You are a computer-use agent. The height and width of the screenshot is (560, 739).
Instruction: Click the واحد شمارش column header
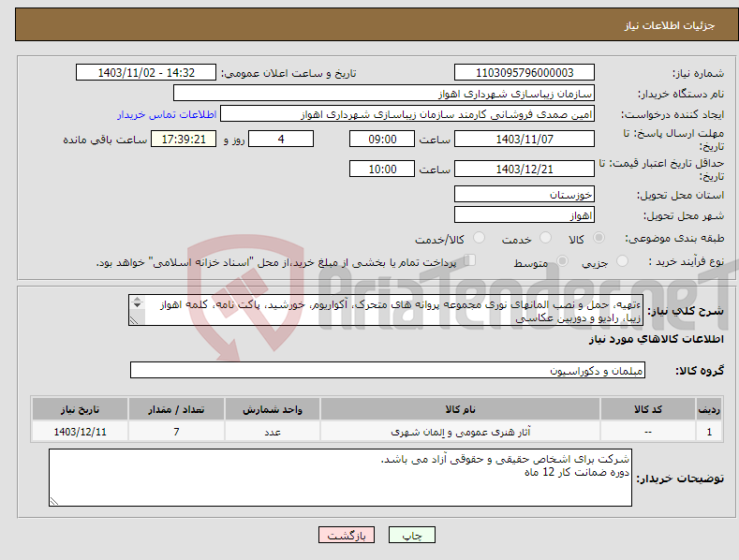pos(273,409)
